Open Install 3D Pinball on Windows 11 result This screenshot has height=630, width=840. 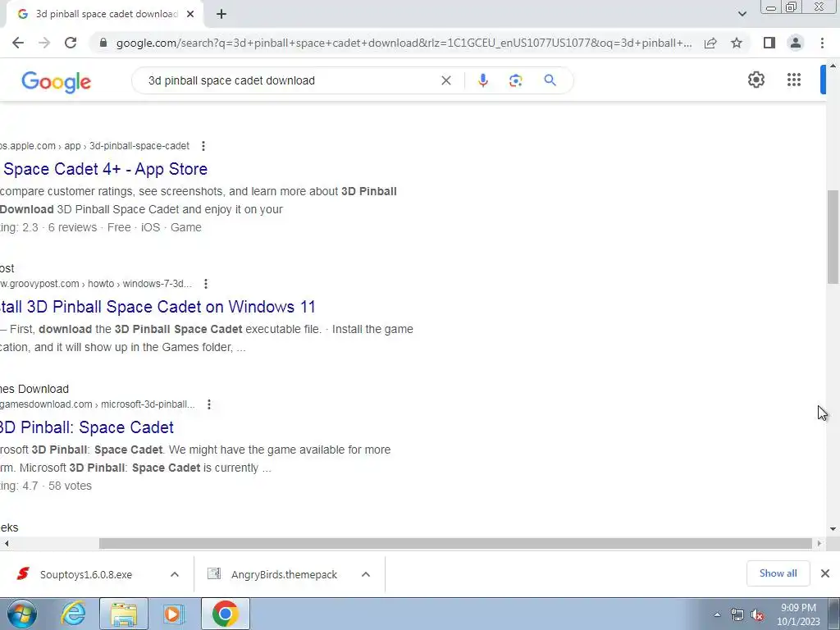pyautogui.click(x=157, y=307)
